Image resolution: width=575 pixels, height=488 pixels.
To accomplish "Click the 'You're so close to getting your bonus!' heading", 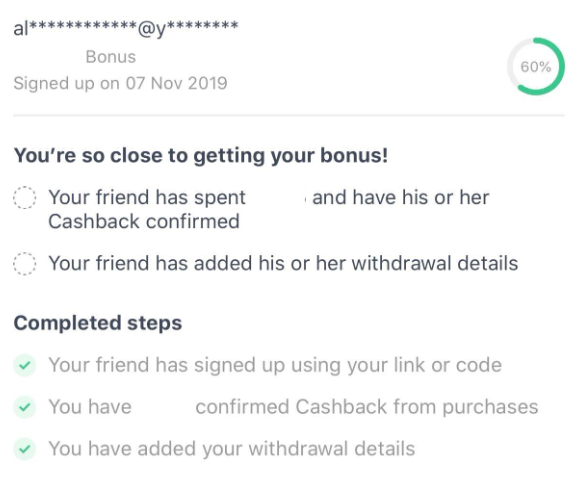I will coord(201,155).
